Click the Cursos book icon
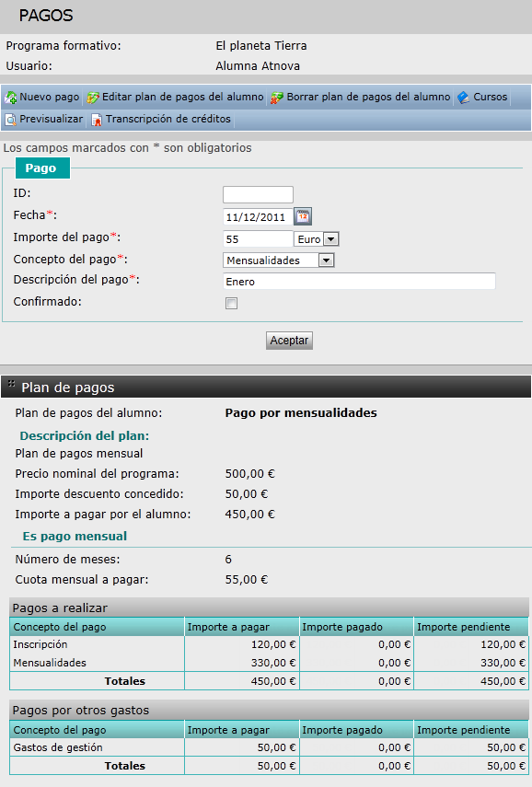 coord(463,98)
